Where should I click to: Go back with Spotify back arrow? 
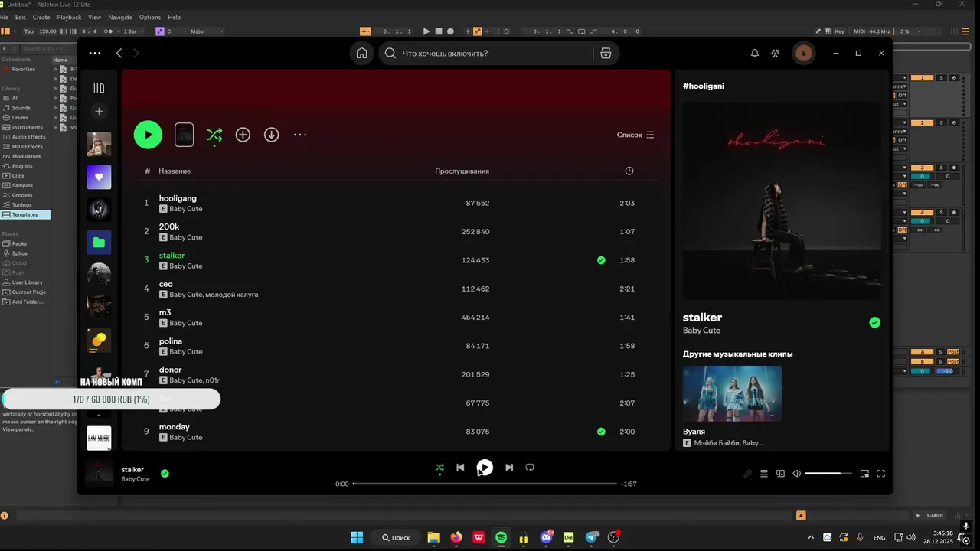pos(119,53)
